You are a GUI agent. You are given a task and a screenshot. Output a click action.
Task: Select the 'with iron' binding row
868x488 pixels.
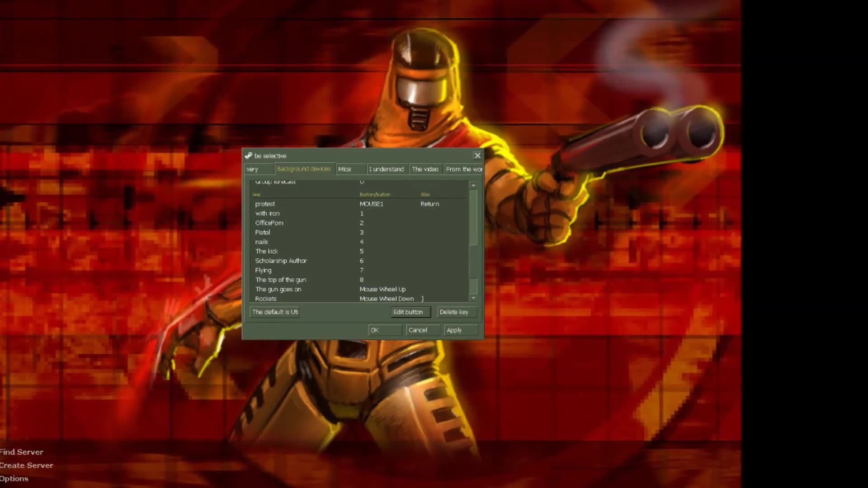[x=360, y=213]
